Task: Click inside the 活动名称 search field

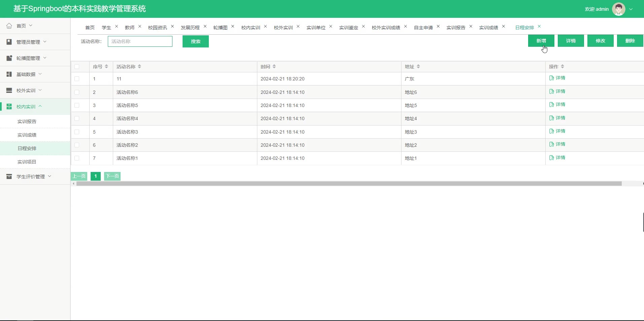Action: tap(140, 41)
